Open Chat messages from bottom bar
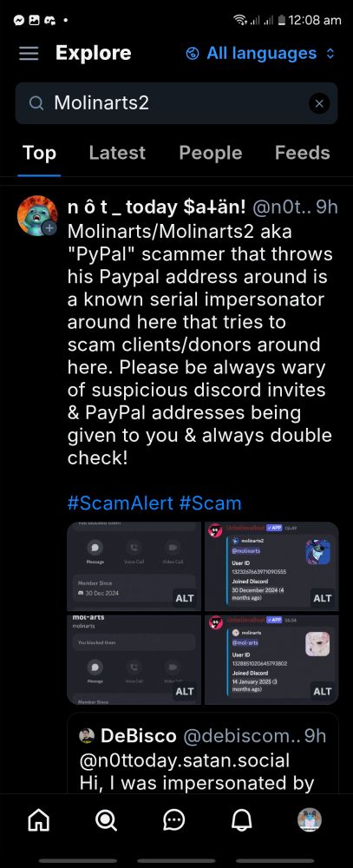353x868 pixels. pos(173,820)
